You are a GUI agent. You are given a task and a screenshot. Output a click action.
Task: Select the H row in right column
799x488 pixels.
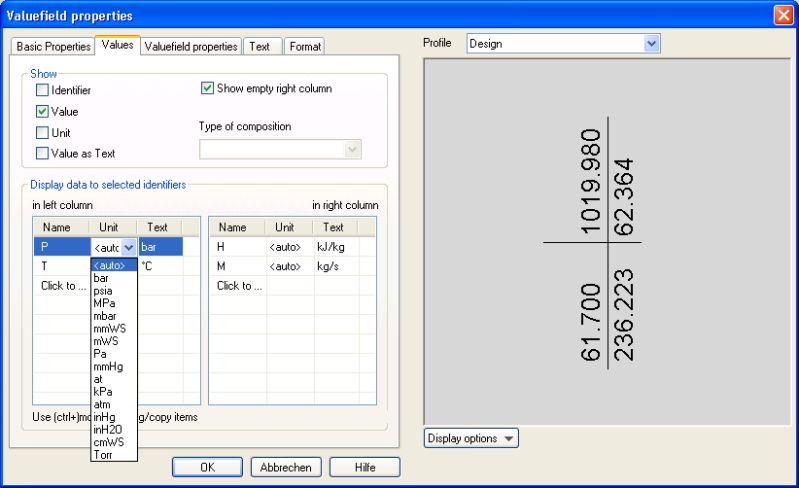tap(238, 247)
